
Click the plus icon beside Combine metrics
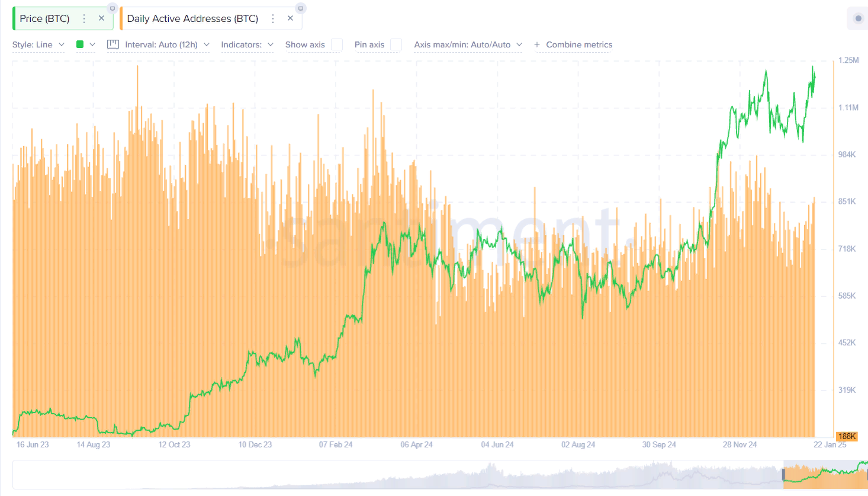click(537, 44)
